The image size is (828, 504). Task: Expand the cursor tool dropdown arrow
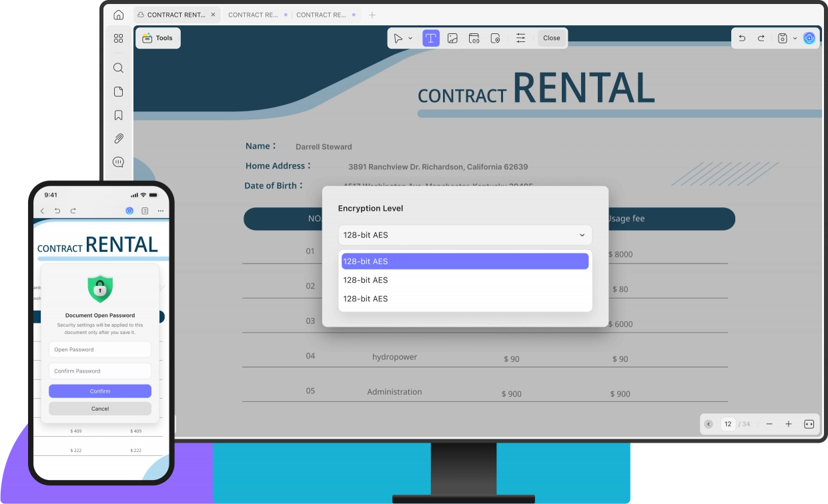click(x=410, y=39)
